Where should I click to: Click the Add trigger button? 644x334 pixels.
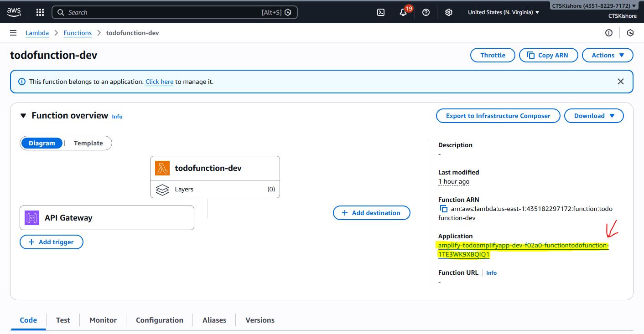[52, 242]
